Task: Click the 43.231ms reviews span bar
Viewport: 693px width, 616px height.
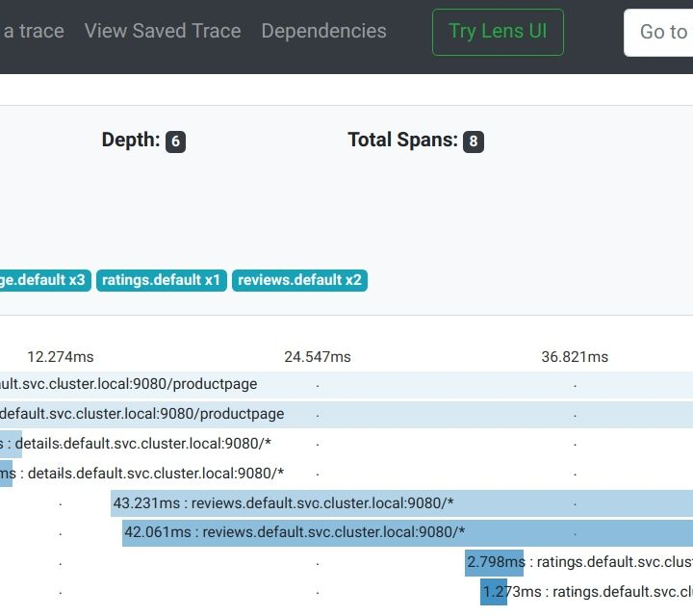Action: pyautogui.click(x=401, y=503)
